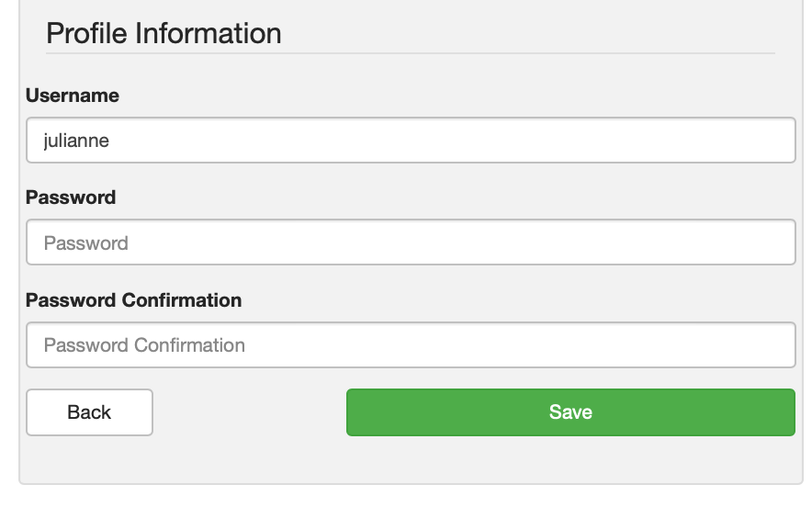Click the Password Confirmation label

pos(133,300)
